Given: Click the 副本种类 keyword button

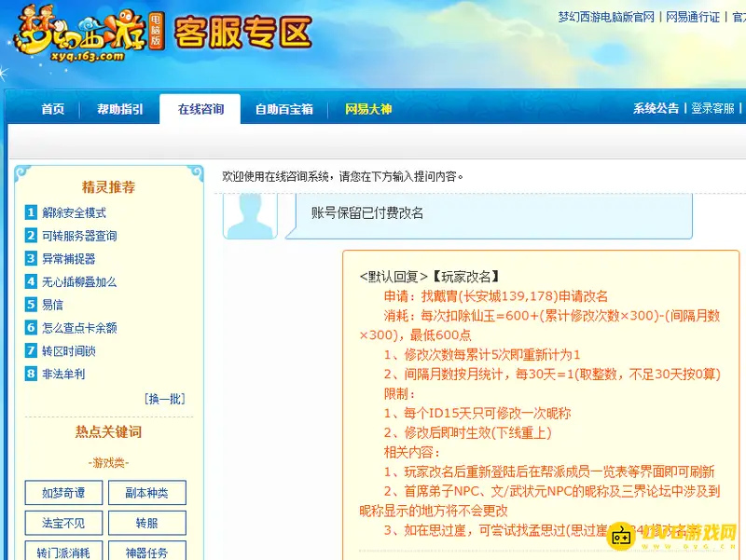Looking at the screenshot, I should coord(147,493).
